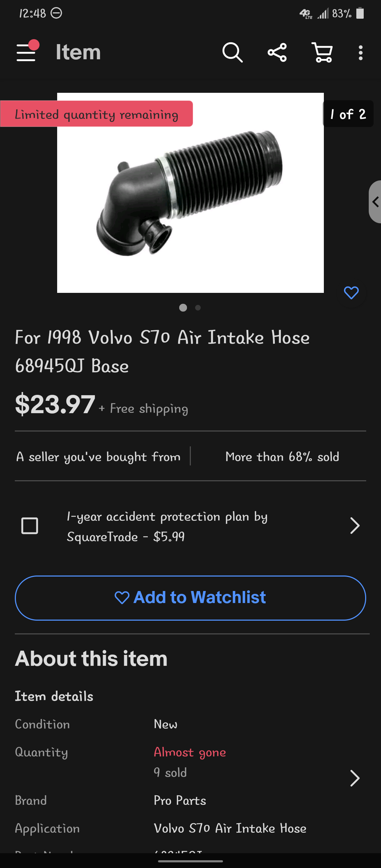This screenshot has width=381, height=868.
Task: Open the side edge panel handle
Action: tap(375, 202)
